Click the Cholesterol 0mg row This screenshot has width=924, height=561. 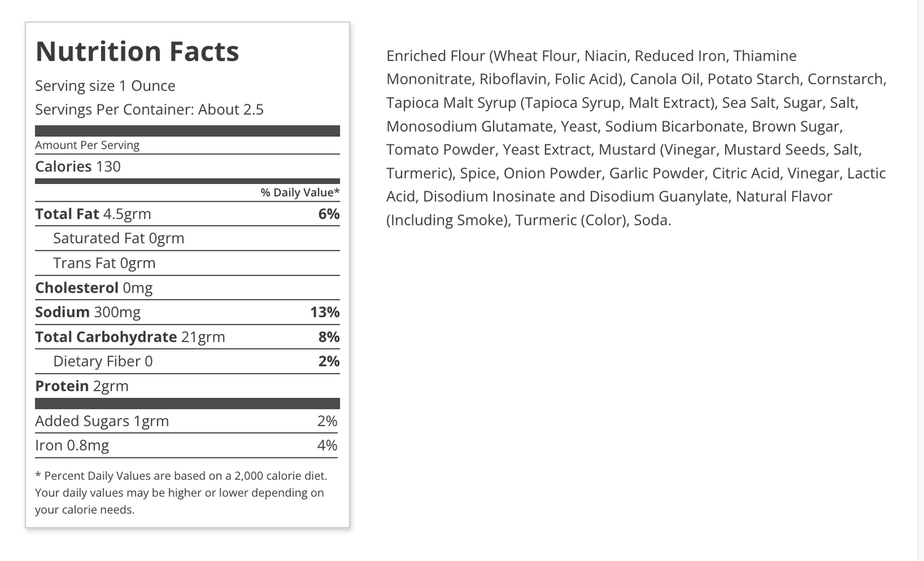point(94,288)
